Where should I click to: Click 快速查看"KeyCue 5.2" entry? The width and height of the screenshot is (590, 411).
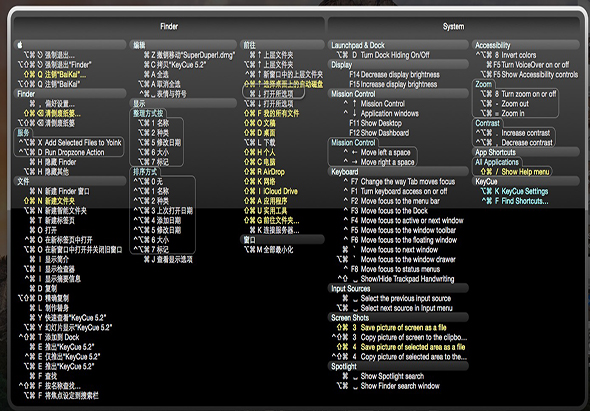pos(68,318)
